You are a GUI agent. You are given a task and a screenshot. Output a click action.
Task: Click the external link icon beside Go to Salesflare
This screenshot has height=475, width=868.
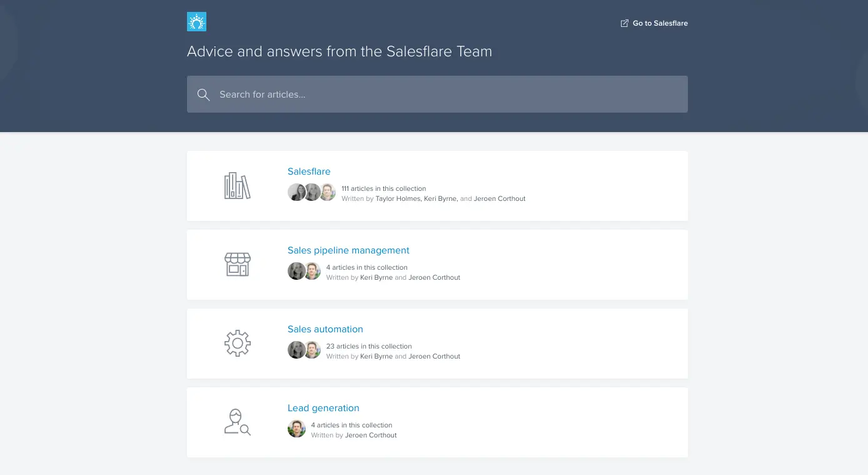[x=624, y=23]
